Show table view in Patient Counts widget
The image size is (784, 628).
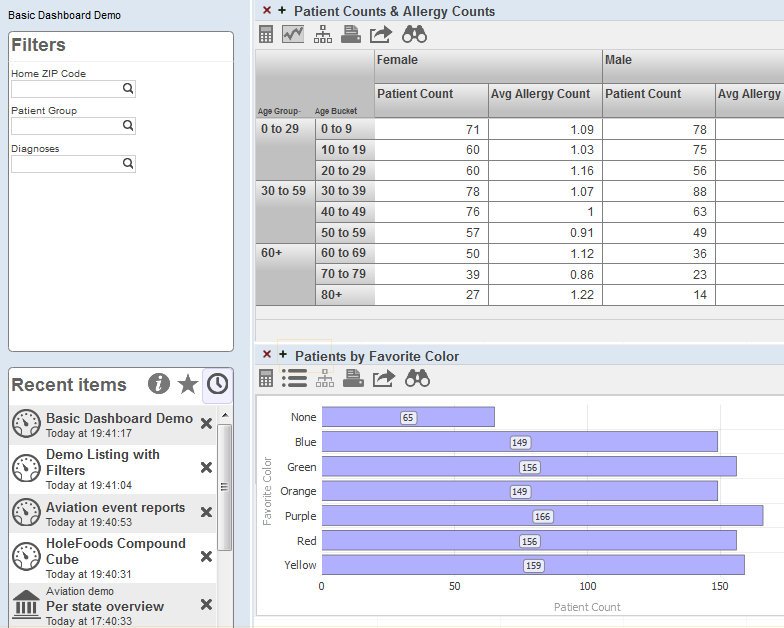(266, 34)
